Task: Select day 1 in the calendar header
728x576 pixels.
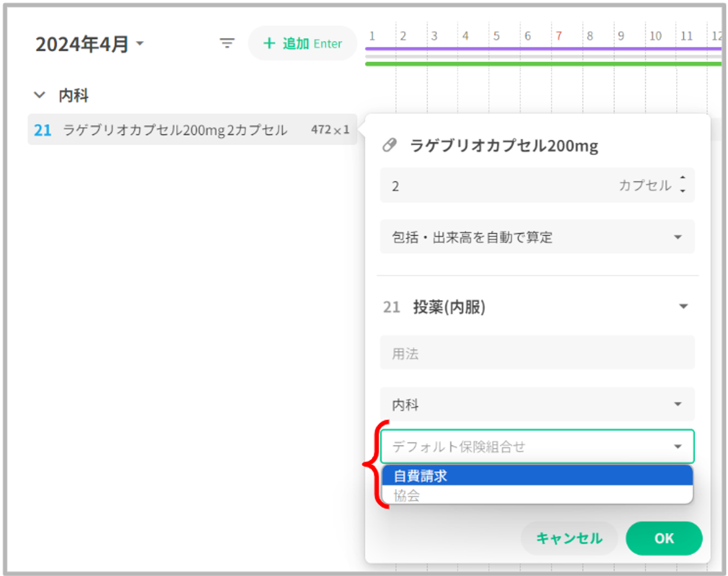Action: point(372,36)
